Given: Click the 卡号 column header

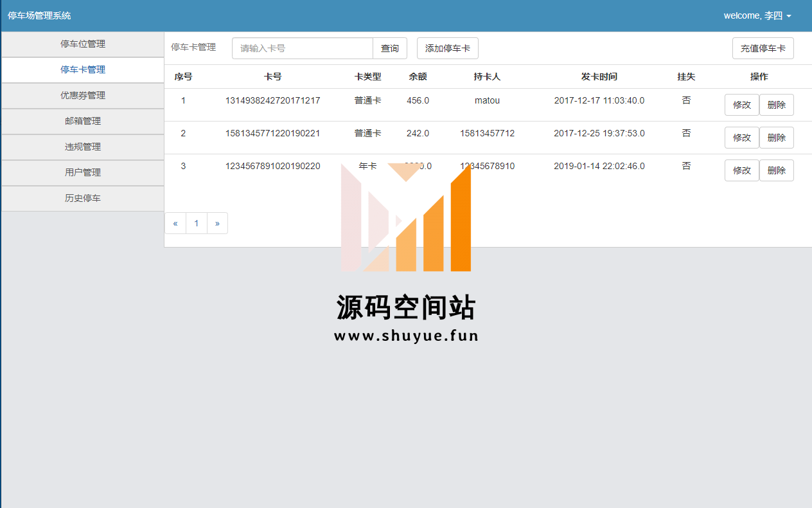Looking at the screenshot, I should (272, 77).
